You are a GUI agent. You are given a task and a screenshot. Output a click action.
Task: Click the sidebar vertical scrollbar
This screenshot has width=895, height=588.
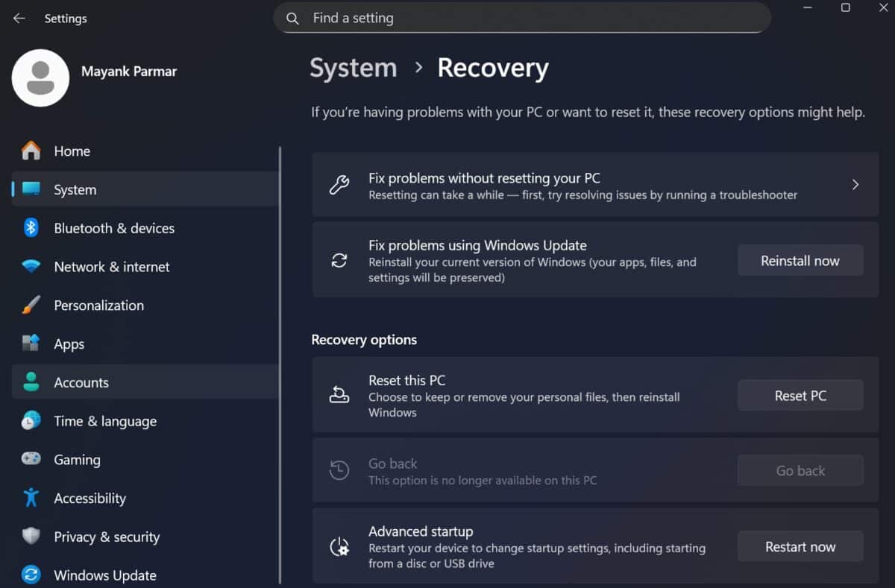[x=280, y=365]
